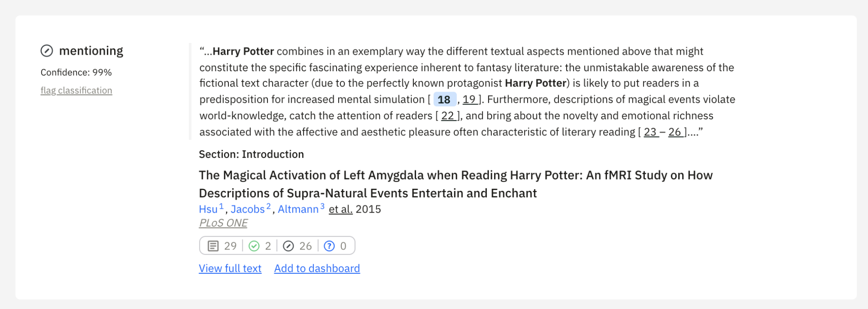Click the mentioning compass icon
This screenshot has height=309, width=868.
tap(47, 51)
